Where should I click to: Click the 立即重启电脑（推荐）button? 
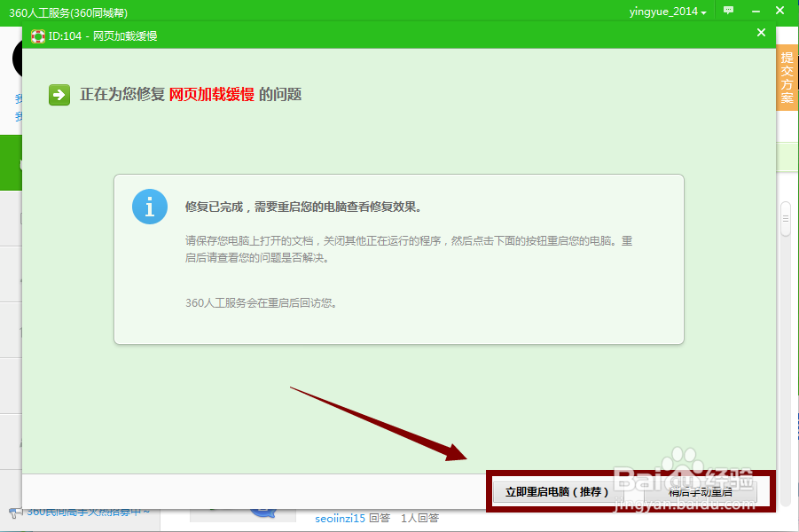[x=557, y=492]
